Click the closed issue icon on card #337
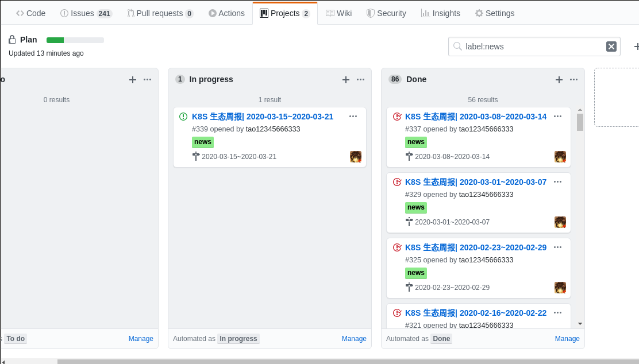Screen dimensions: 639x364 point(397,117)
